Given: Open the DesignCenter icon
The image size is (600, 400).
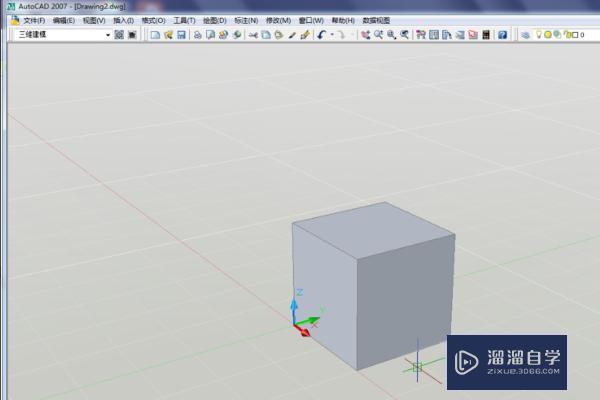Looking at the screenshot, I should coord(434,35).
